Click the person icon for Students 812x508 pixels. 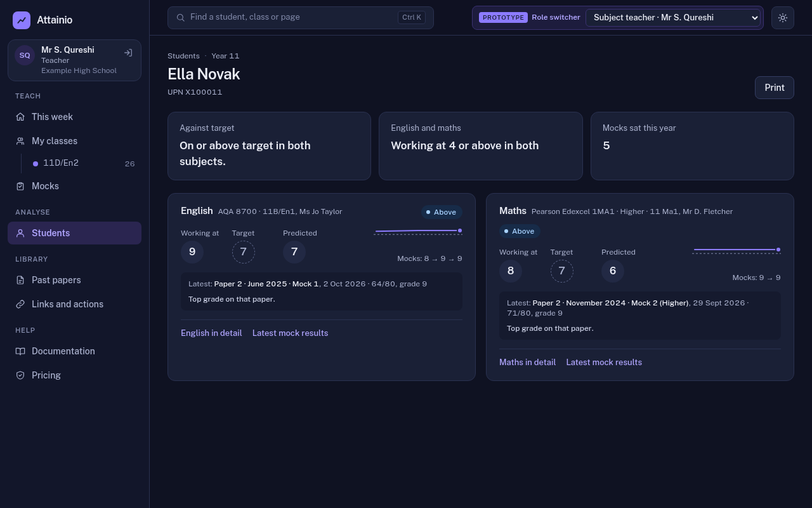coord(20,233)
